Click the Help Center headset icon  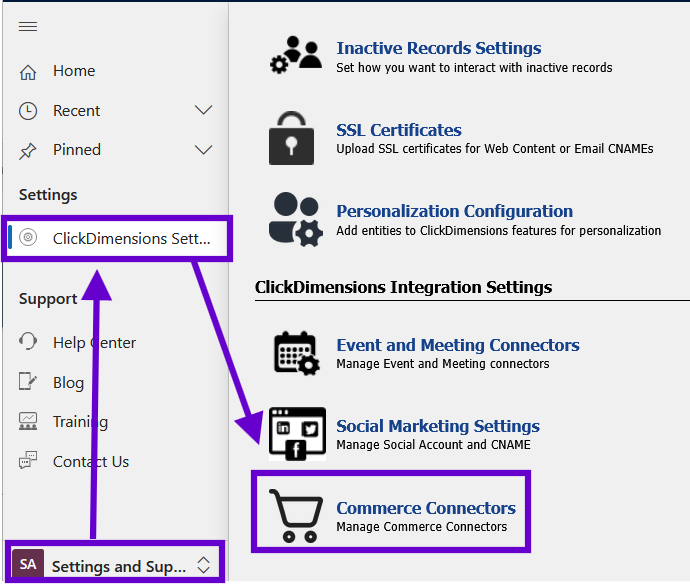[x=28, y=342]
